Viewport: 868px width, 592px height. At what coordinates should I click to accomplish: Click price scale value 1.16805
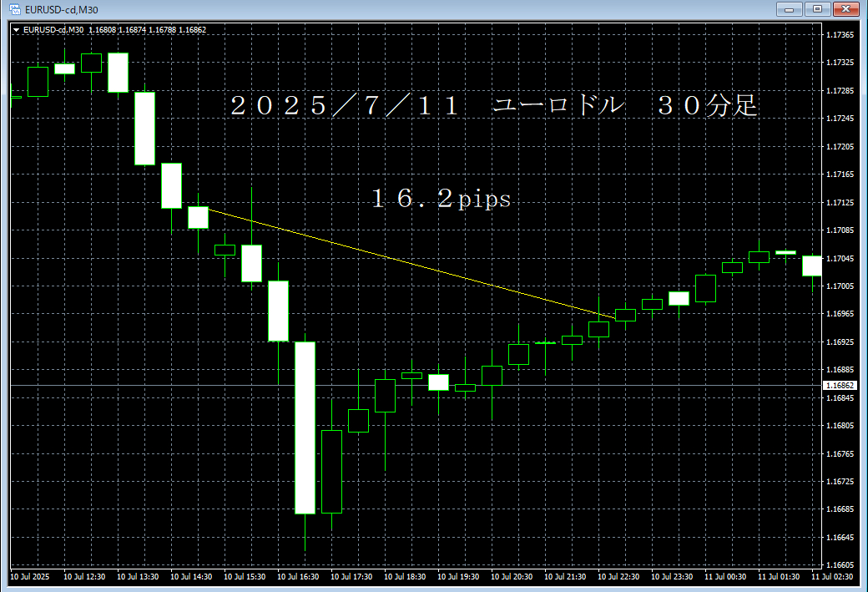tap(840, 426)
